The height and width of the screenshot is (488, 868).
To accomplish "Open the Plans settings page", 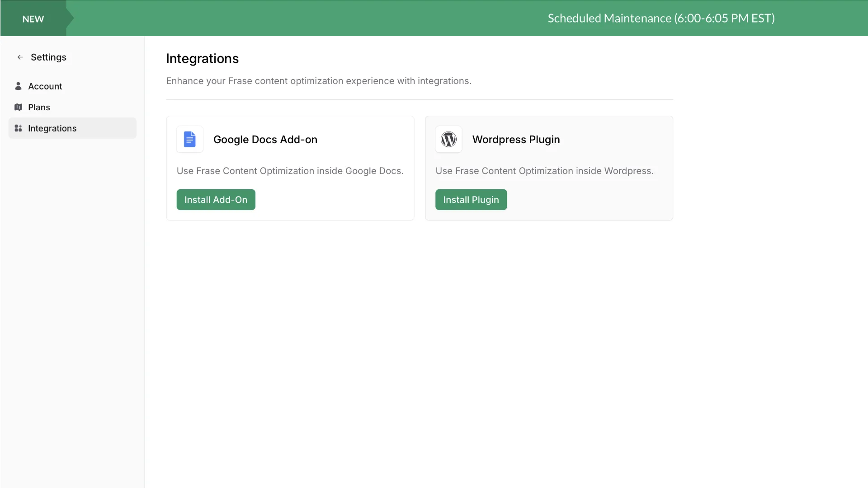I will click(39, 108).
